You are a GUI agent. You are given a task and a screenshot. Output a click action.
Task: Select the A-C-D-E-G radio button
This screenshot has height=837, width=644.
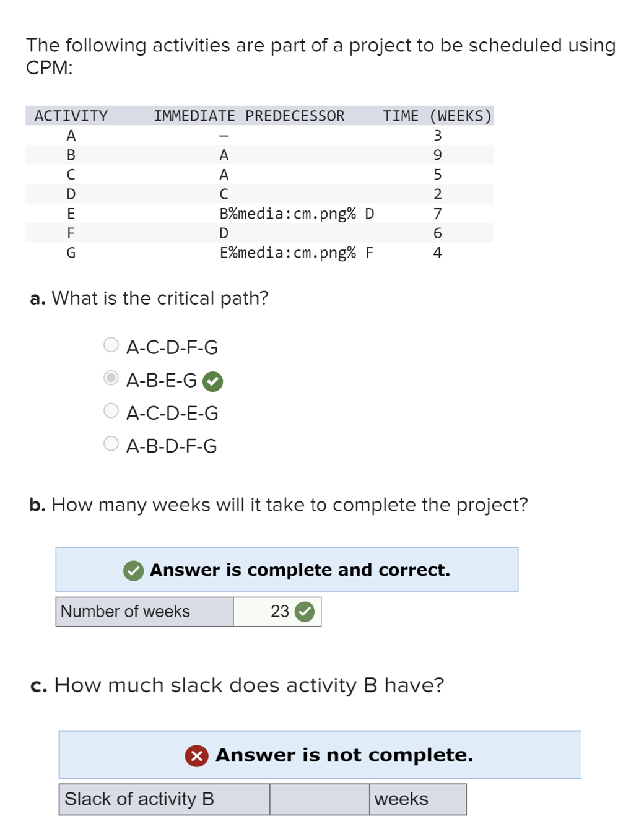tap(111, 410)
